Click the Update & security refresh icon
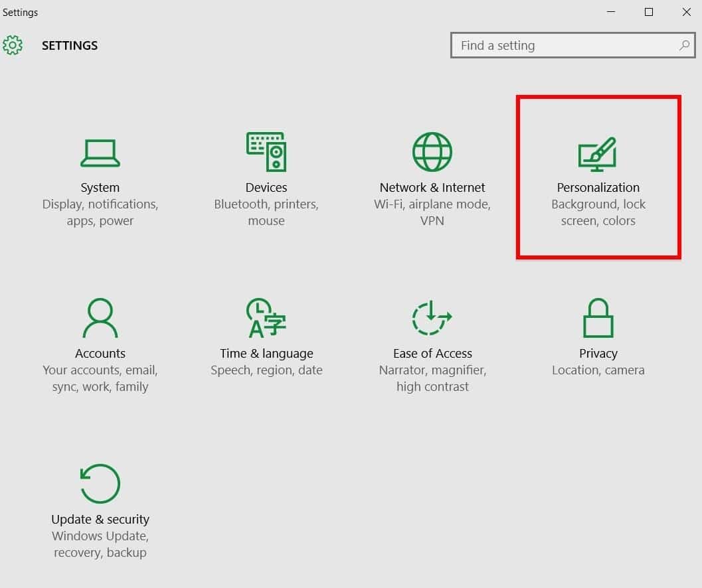 100,484
